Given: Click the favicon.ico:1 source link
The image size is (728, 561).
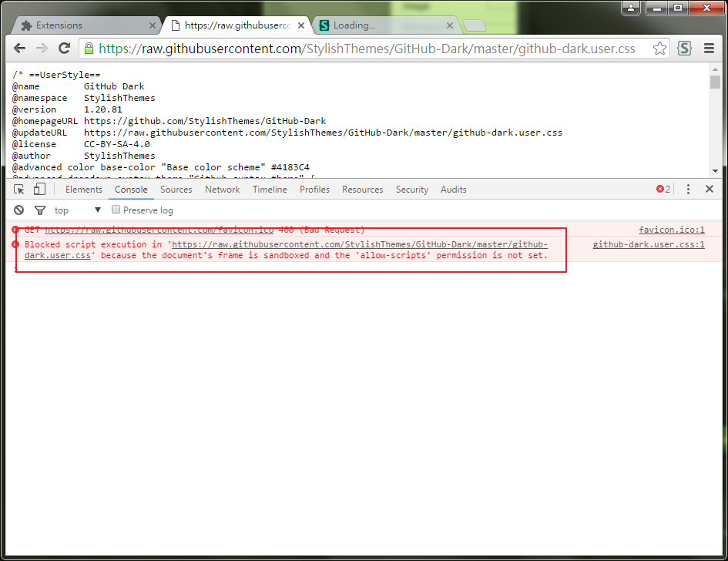Looking at the screenshot, I should click(671, 230).
